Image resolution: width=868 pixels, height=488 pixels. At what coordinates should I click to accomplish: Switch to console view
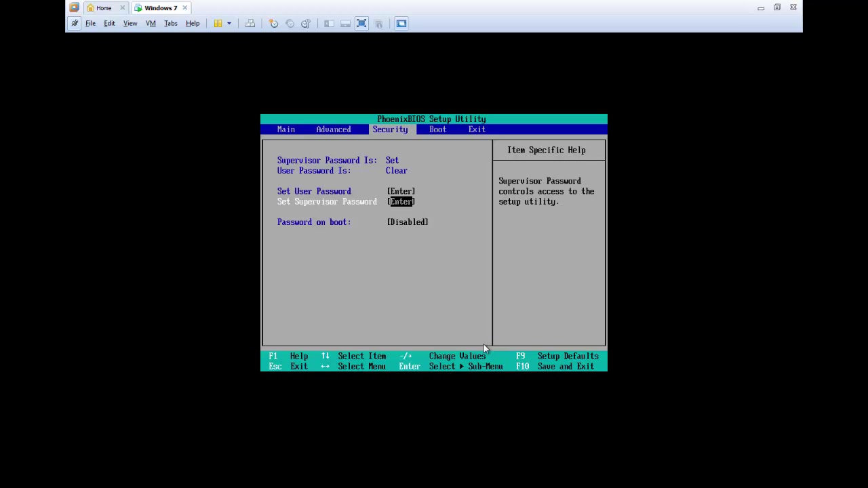click(401, 24)
